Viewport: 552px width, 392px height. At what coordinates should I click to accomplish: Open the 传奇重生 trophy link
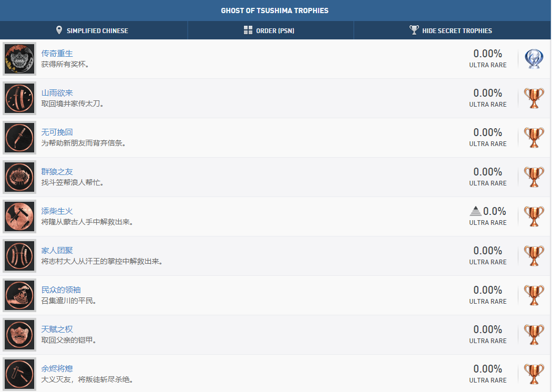pos(57,54)
